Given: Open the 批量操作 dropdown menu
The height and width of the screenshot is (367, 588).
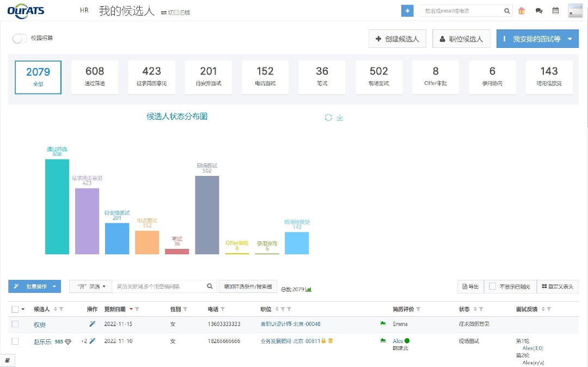Looking at the screenshot, I should click(34, 286).
